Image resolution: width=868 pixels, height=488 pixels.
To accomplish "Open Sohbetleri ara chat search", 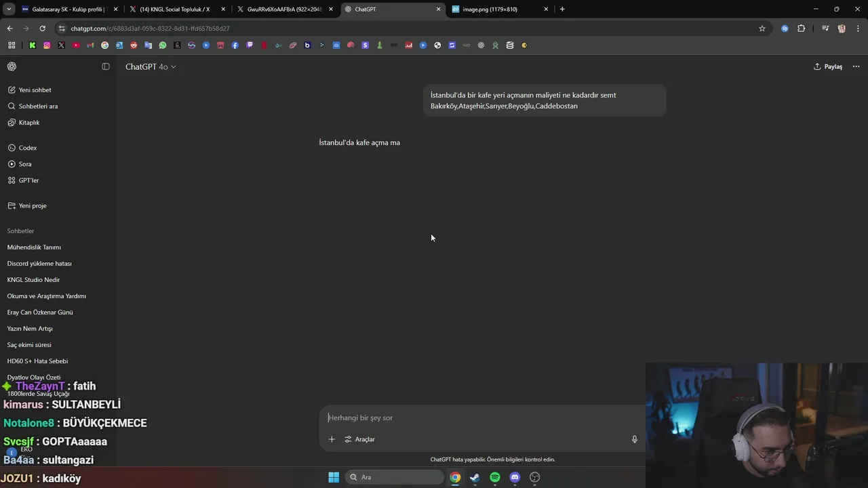I will [x=38, y=106].
